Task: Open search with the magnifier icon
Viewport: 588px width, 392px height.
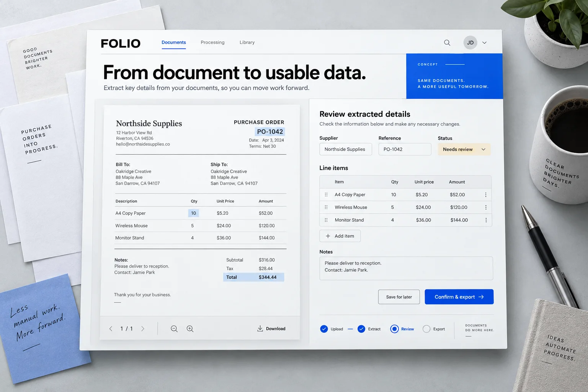Action: point(447,43)
